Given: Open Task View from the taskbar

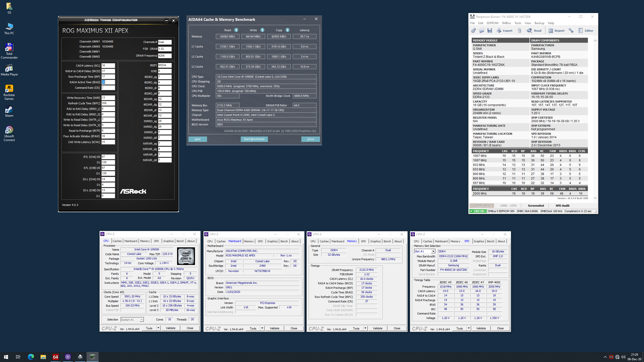Looking at the screenshot, I should 18,357.
